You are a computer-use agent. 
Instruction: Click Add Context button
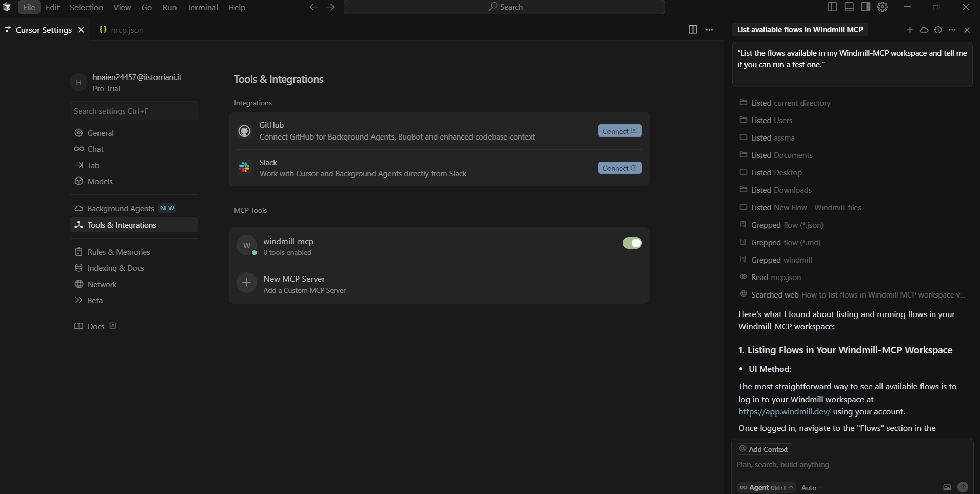coord(764,449)
